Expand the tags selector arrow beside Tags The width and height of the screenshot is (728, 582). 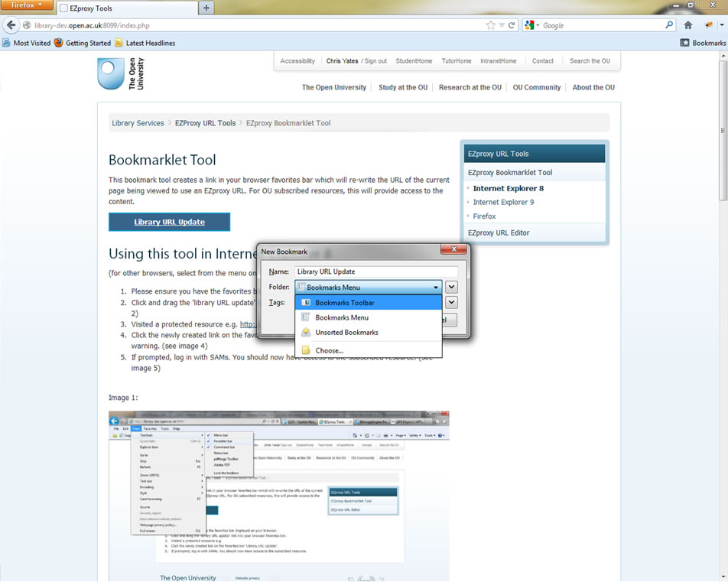(x=451, y=302)
